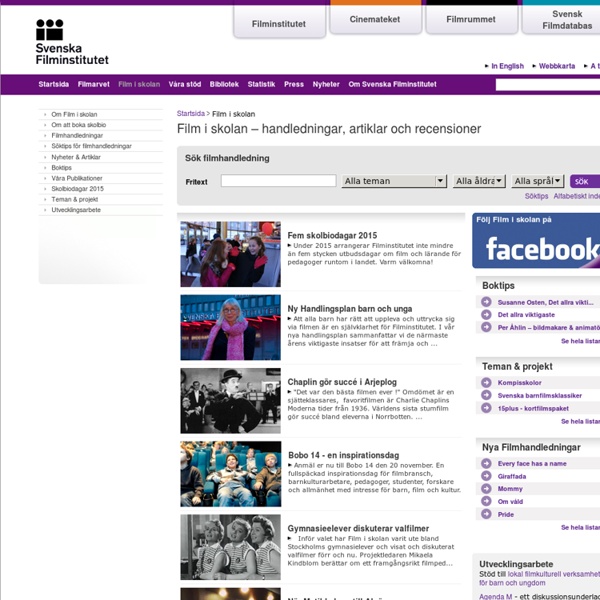The height and width of the screenshot is (600, 600).
Task: Open Boktips in the sidebar
Action: tap(61, 168)
